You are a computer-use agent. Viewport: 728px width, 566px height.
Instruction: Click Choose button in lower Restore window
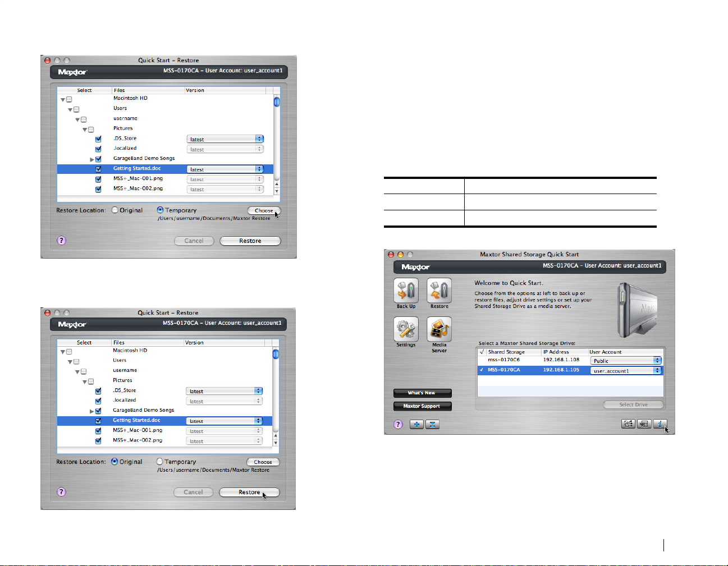point(263,462)
